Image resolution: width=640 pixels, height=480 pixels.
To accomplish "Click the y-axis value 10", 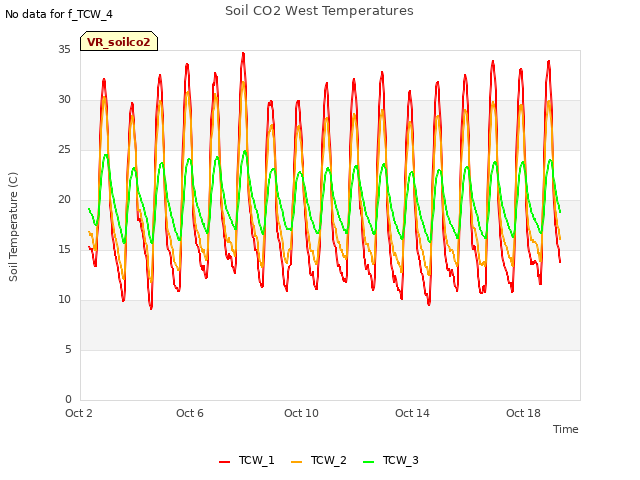I will click(64, 300).
